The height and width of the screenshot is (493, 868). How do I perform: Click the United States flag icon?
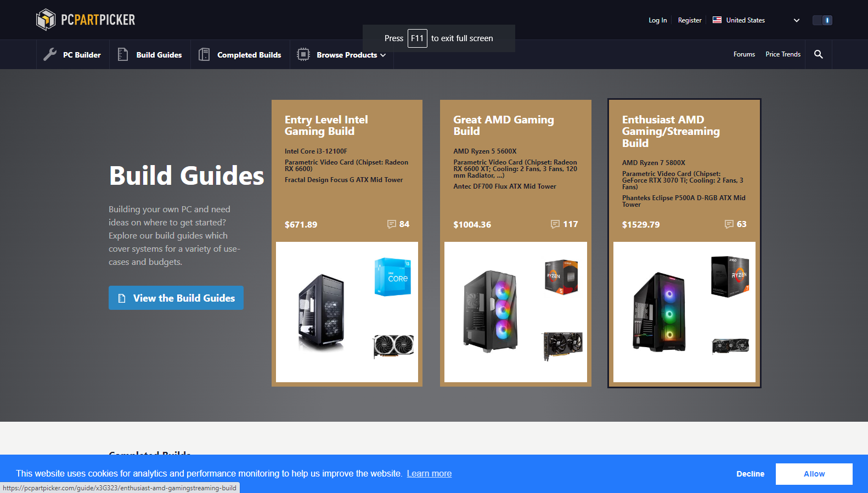pyautogui.click(x=717, y=20)
